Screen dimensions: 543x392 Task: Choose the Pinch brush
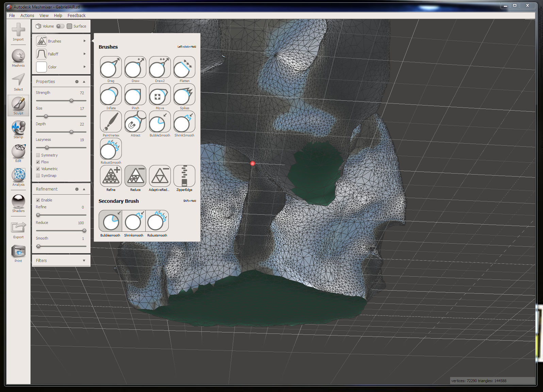(135, 95)
